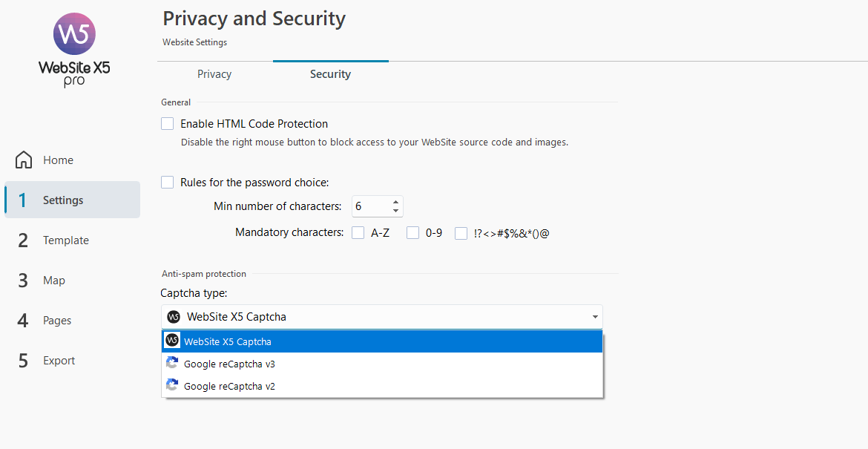This screenshot has width=868, height=449.
Task: Choose Google reCaptcha v3 from list
Action: pyautogui.click(x=229, y=364)
